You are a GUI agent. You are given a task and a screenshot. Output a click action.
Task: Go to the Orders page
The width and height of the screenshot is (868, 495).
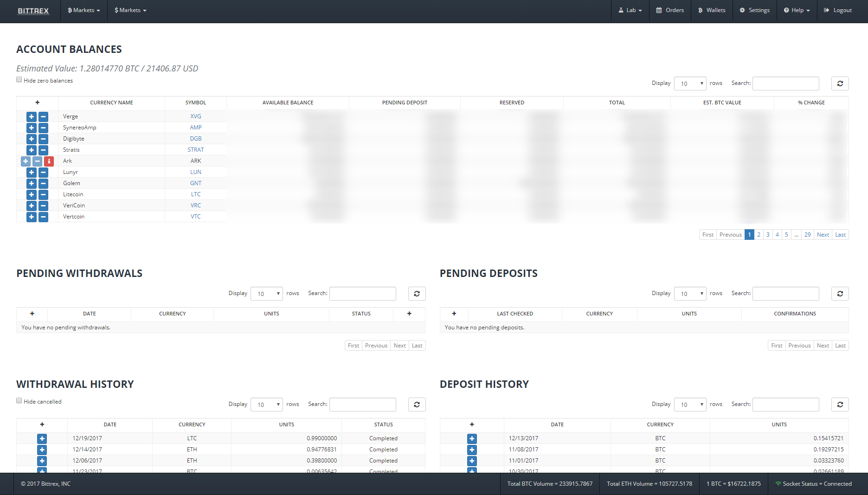point(670,10)
